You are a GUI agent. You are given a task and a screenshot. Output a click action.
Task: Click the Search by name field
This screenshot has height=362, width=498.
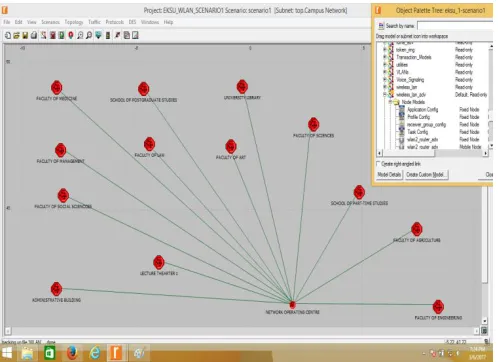[x=455, y=26]
